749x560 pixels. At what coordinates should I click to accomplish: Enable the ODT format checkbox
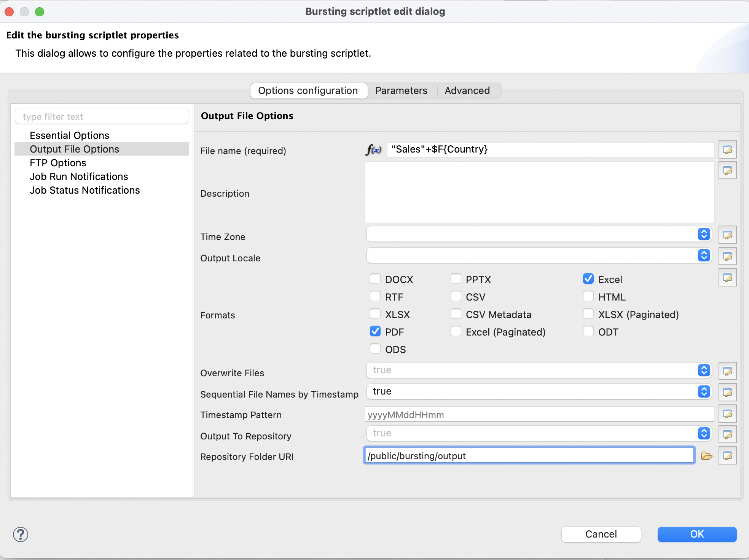(588, 331)
